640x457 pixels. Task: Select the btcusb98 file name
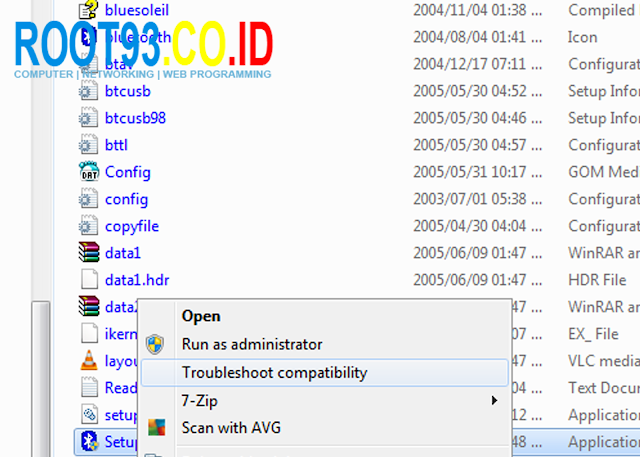(136, 118)
